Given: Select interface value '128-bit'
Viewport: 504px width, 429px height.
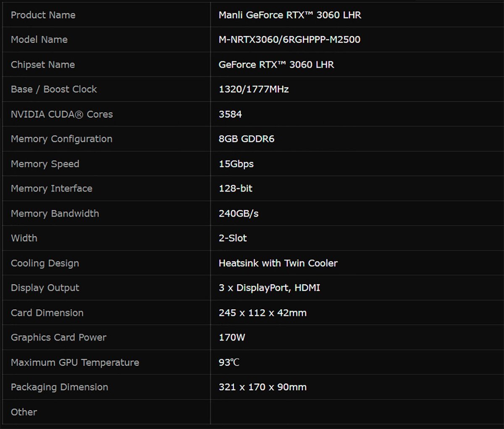Looking at the screenshot, I should click(x=236, y=189).
